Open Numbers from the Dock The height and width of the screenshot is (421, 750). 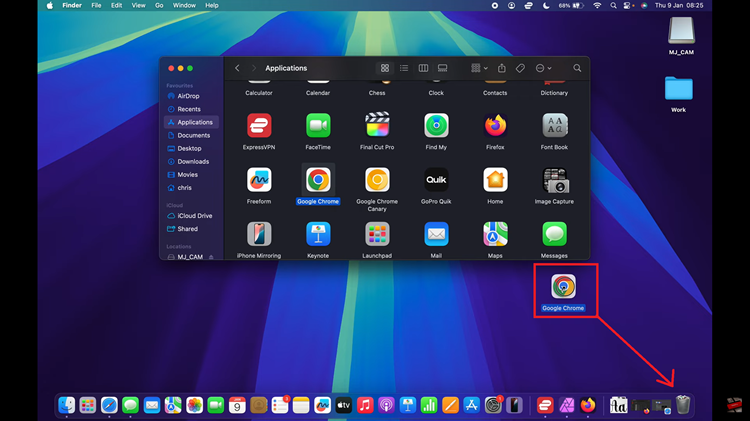coord(429,405)
